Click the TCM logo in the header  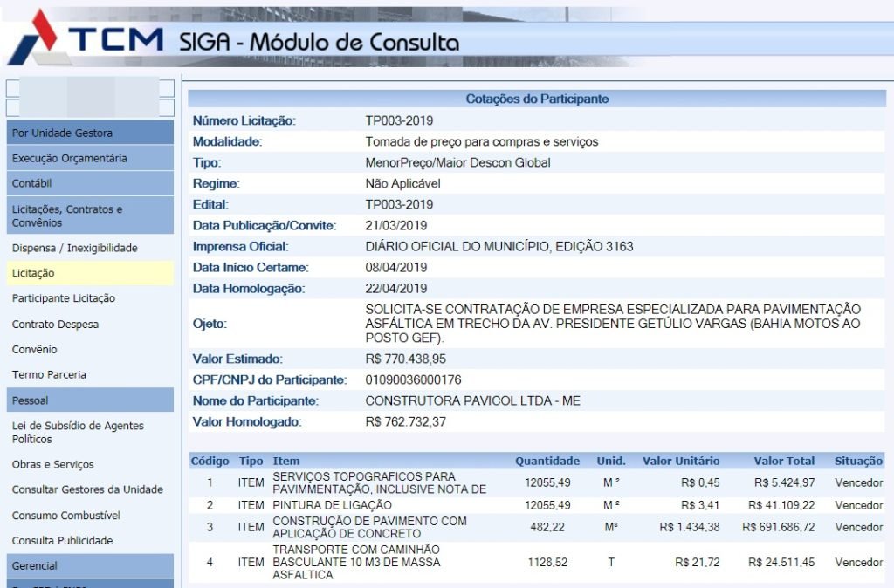87,38
